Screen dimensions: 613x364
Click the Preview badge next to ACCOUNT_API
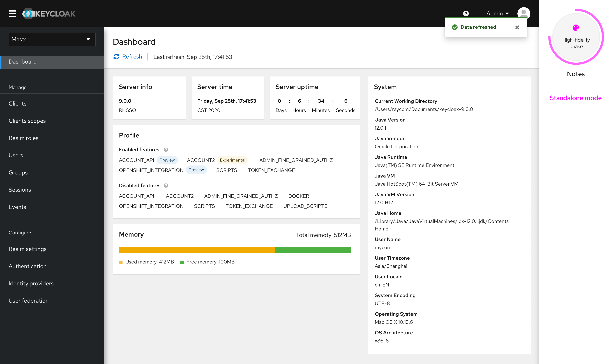pos(167,160)
